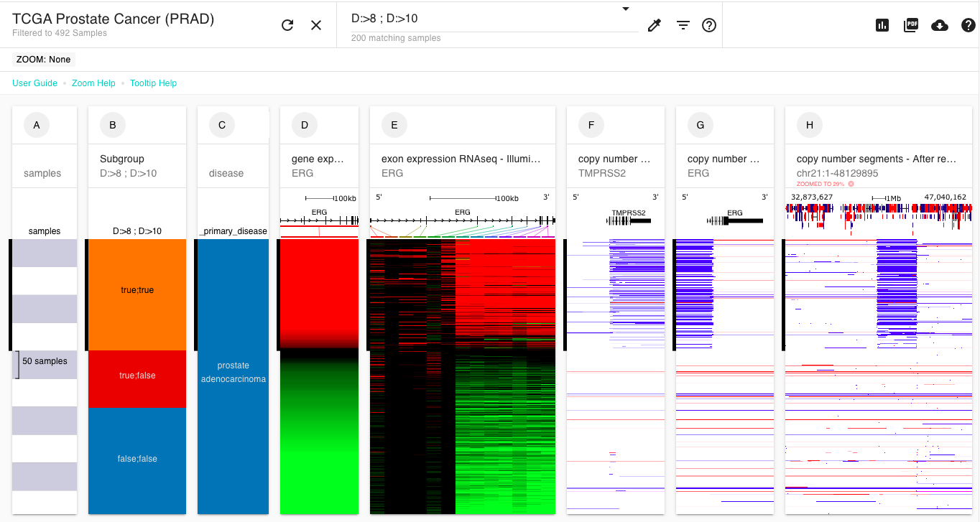Click the _primary_disease legend label
This screenshot has height=522, width=980.
pyautogui.click(x=233, y=231)
